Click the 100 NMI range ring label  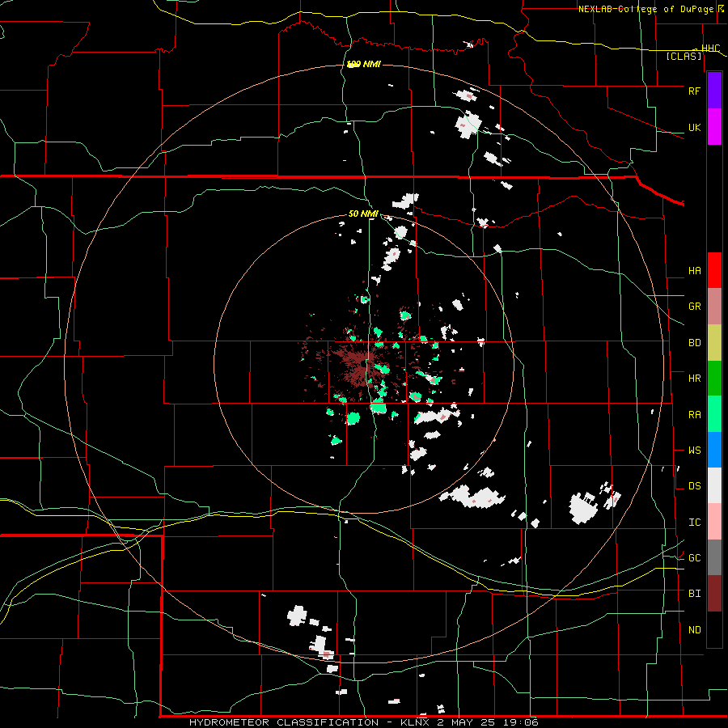363,64
